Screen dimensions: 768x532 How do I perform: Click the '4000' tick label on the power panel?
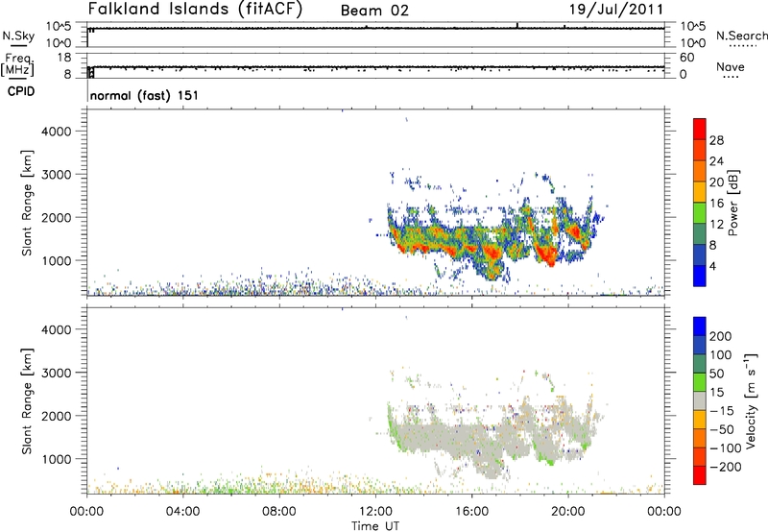(57, 132)
